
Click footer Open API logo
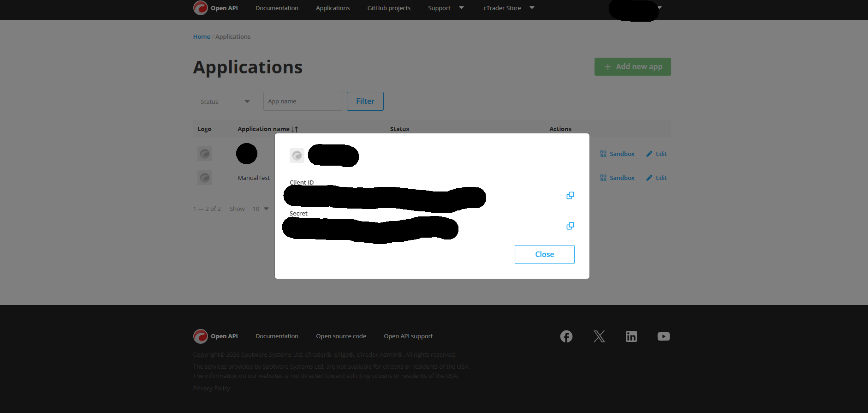pos(215,336)
